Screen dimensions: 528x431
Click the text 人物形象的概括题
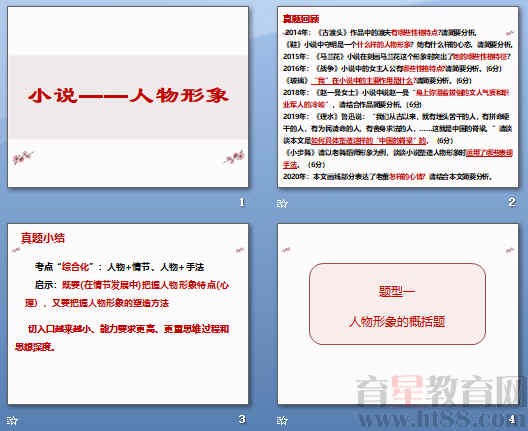[x=397, y=322]
